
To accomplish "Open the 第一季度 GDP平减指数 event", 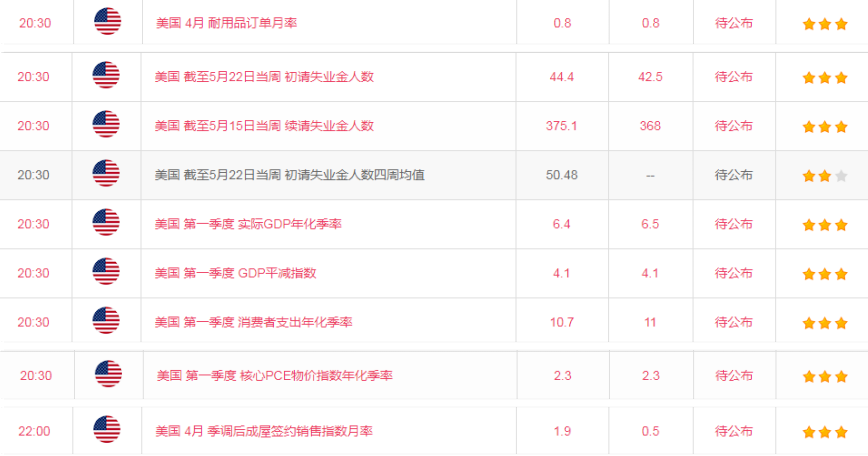I will pyautogui.click(x=236, y=272).
